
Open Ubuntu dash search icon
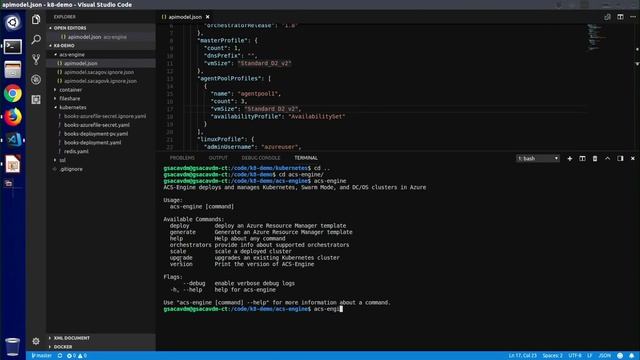point(13,22)
